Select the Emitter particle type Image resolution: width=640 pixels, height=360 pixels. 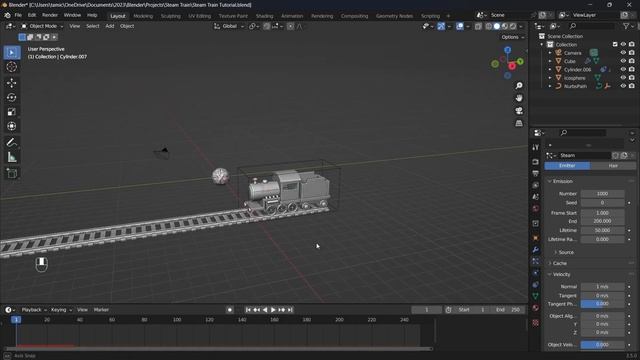[567, 166]
